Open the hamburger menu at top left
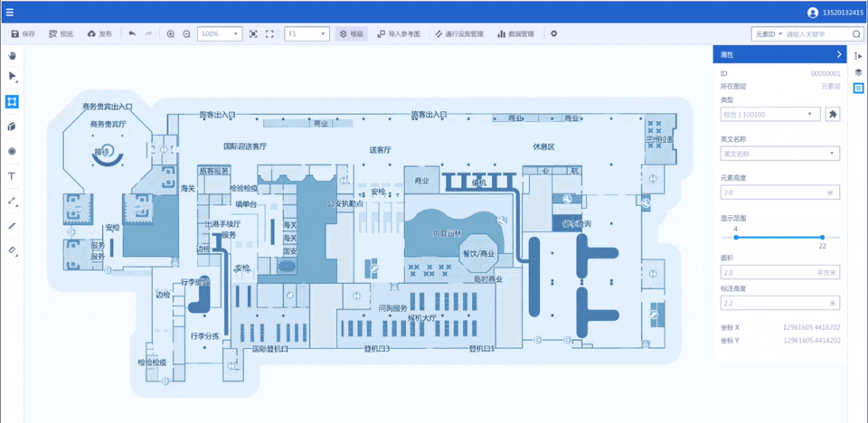This screenshot has height=423, width=868. point(10,12)
